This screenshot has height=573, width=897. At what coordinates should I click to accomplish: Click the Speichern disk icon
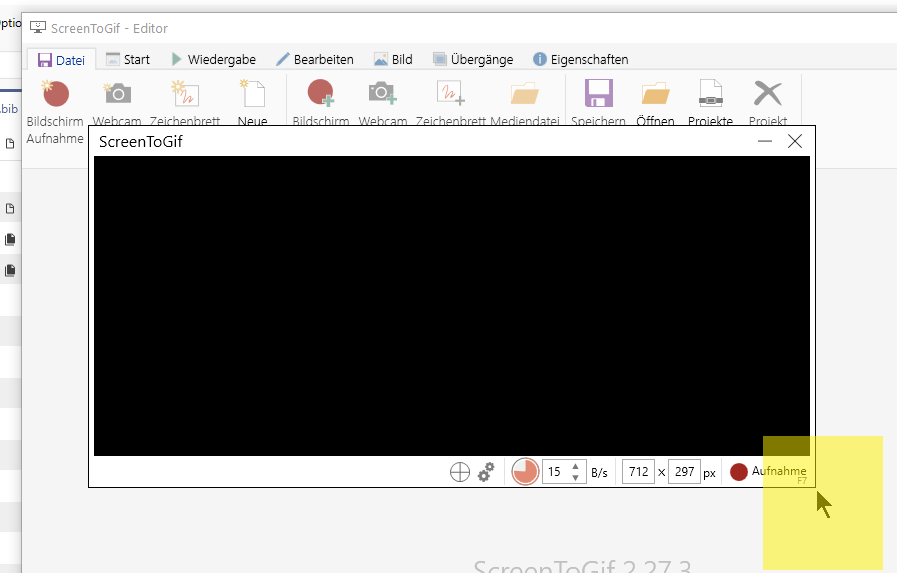pyautogui.click(x=598, y=93)
